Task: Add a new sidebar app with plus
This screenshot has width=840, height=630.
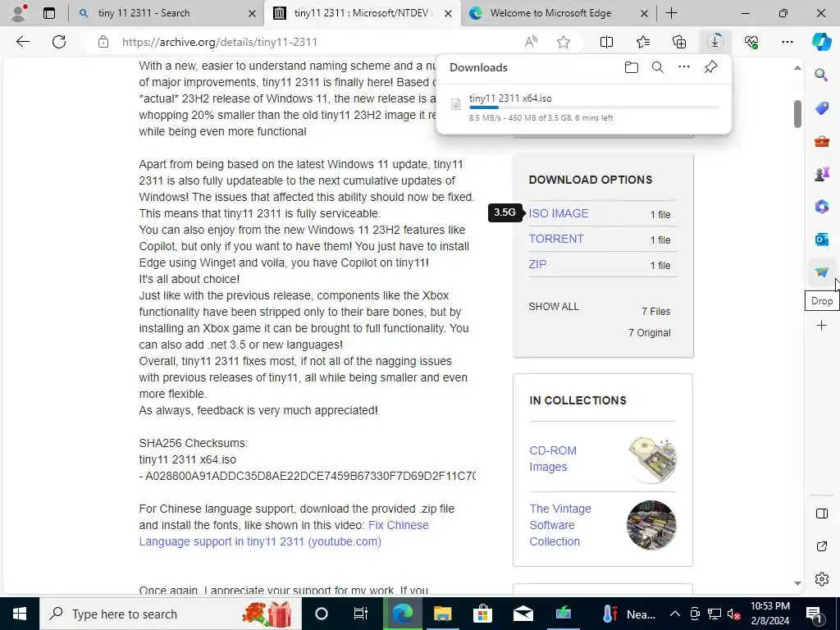Action: click(x=821, y=325)
